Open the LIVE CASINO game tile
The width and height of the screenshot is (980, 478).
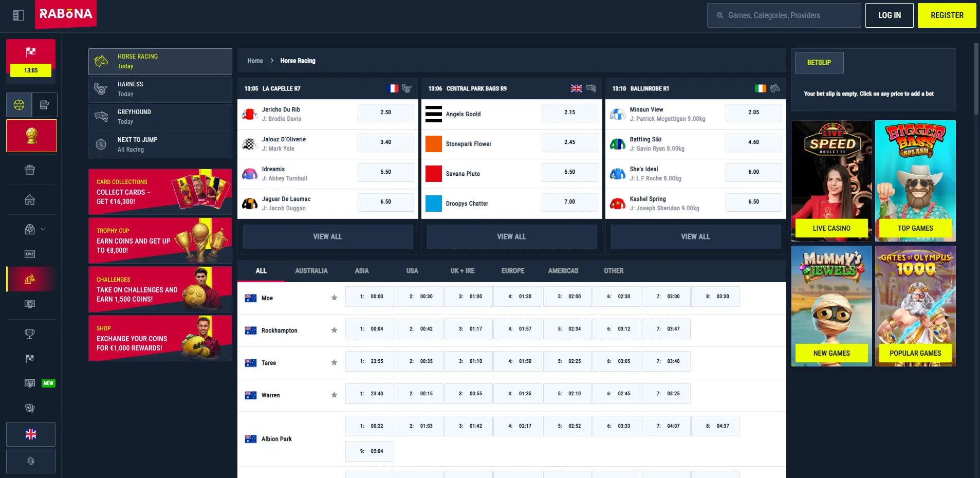point(831,181)
